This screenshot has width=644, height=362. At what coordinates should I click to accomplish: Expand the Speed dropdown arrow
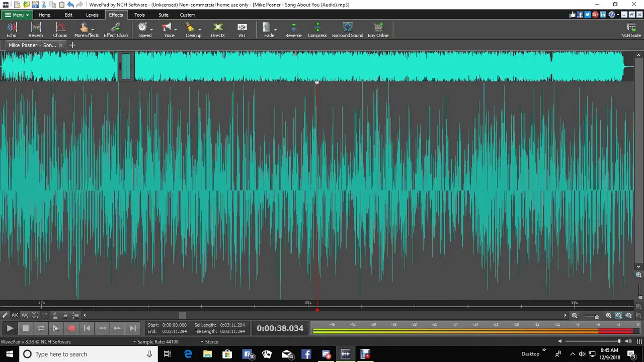(151, 29)
